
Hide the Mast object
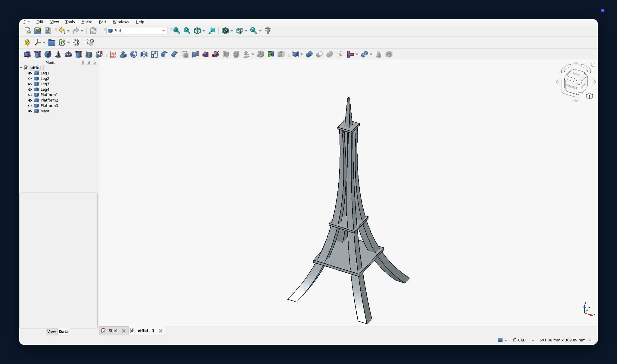[x=30, y=111]
